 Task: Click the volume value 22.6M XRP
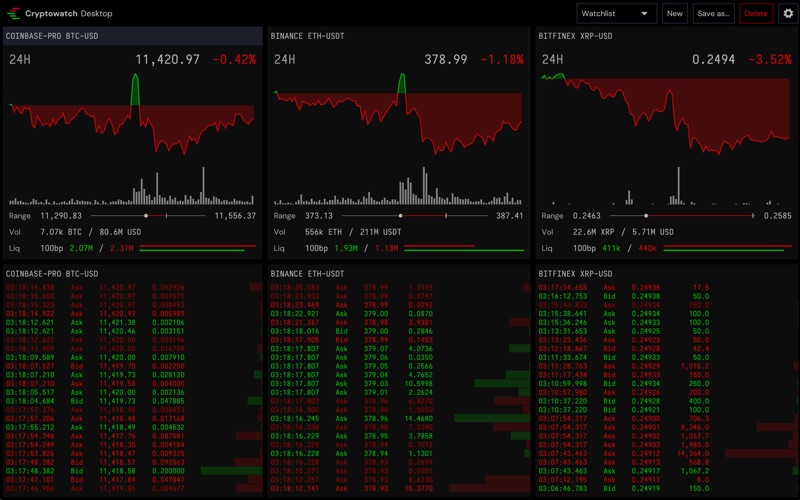pos(593,232)
